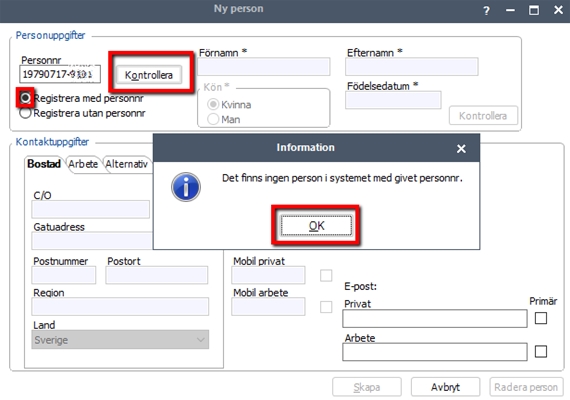
Task: Check the Primär box for Privat e-mail
Action: 541,318
